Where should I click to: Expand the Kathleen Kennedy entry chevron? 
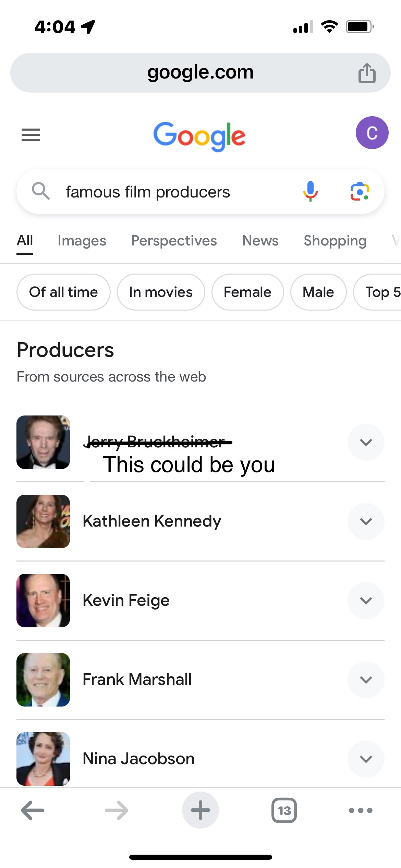pyautogui.click(x=366, y=521)
